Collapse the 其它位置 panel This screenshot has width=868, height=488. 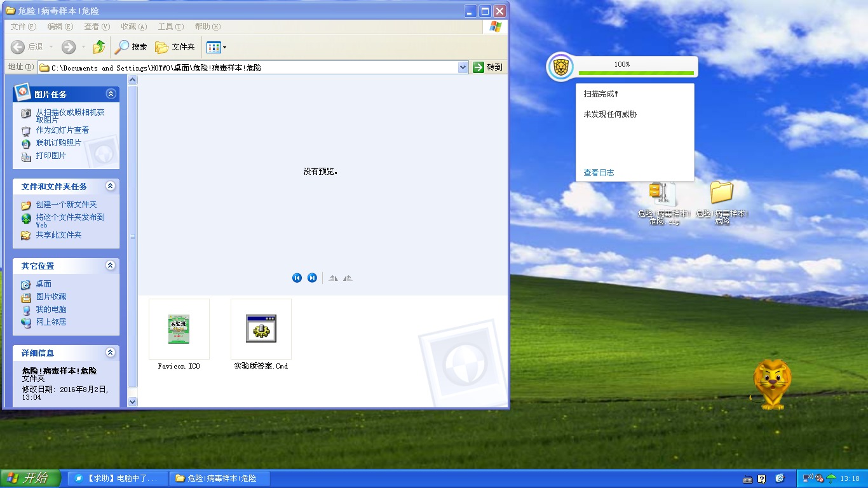tap(111, 266)
